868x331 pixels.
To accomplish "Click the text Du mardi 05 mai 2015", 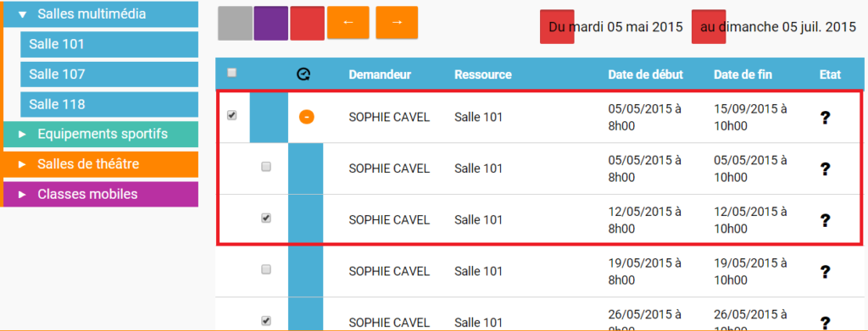I will tap(615, 26).
